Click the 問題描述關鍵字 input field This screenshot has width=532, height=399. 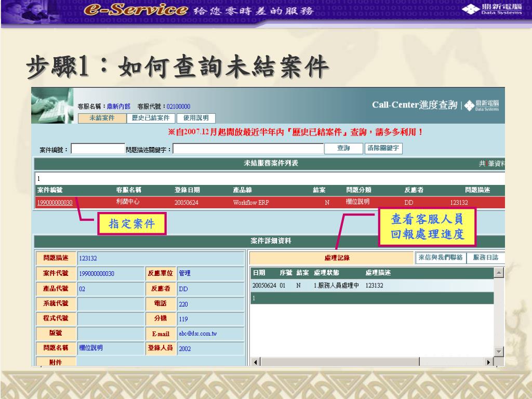[248, 149]
